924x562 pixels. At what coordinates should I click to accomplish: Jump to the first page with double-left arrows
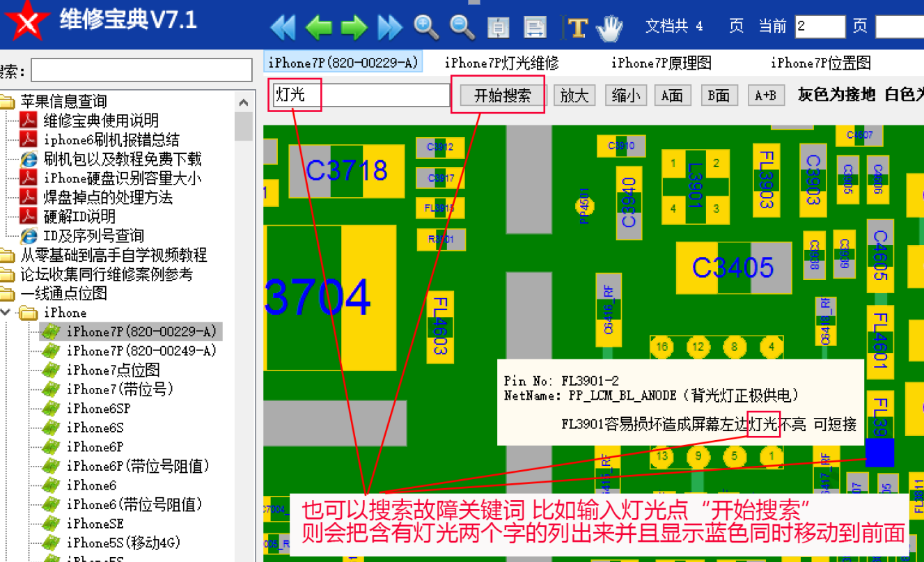point(283,27)
